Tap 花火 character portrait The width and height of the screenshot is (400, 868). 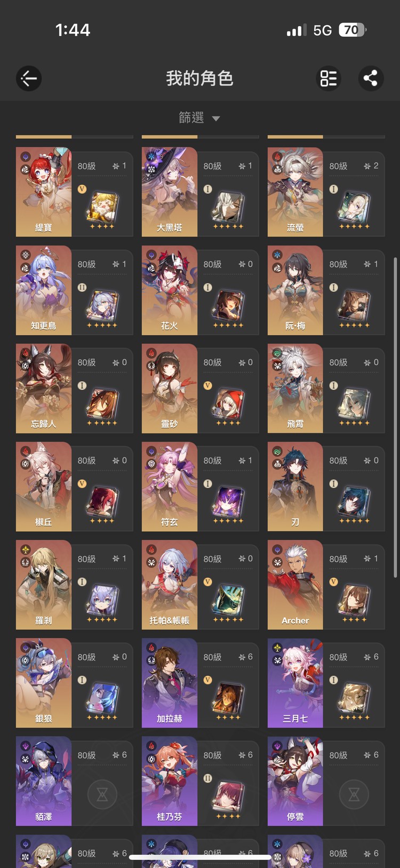(x=170, y=290)
